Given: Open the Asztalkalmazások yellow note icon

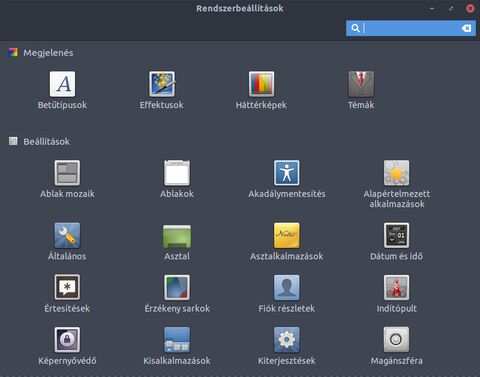Looking at the screenshot, I should click(287, 235).
